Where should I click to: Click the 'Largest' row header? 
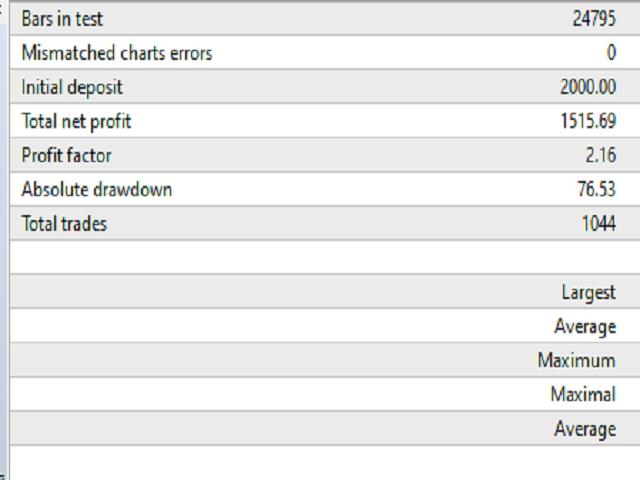(x=589, y=292)
